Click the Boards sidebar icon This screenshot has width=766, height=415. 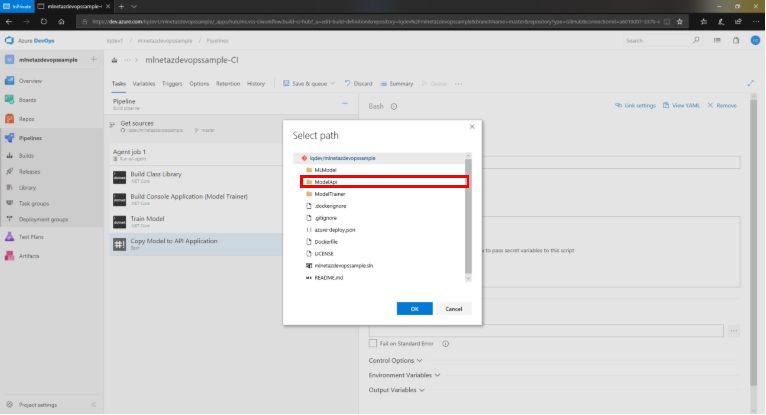point(9,99)
